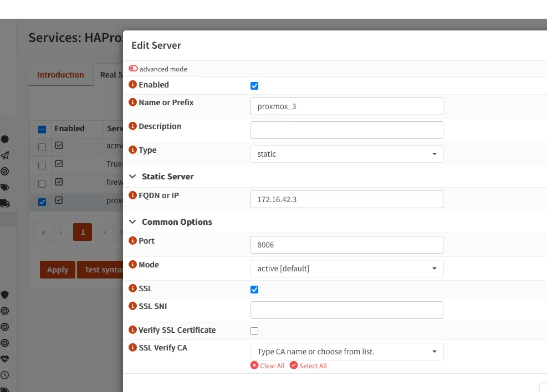Click info icon beside Port label

pyautogui.click(x=132, y=241)
